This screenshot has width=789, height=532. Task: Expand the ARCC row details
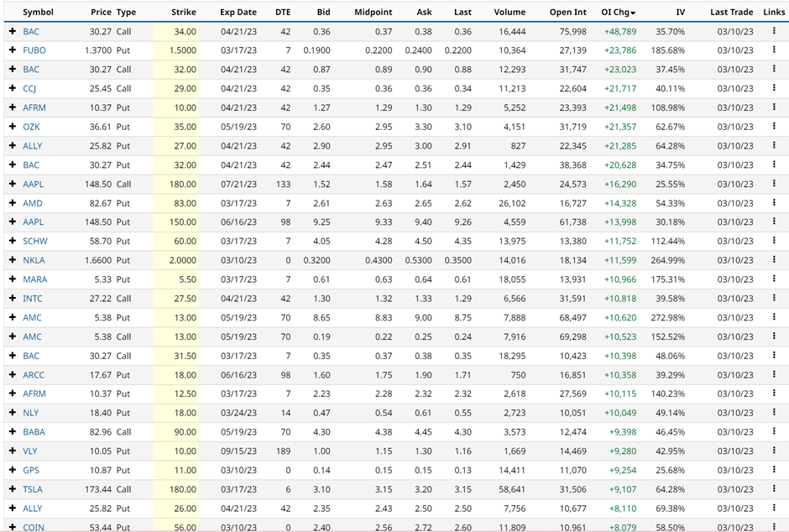pos(13,374)
